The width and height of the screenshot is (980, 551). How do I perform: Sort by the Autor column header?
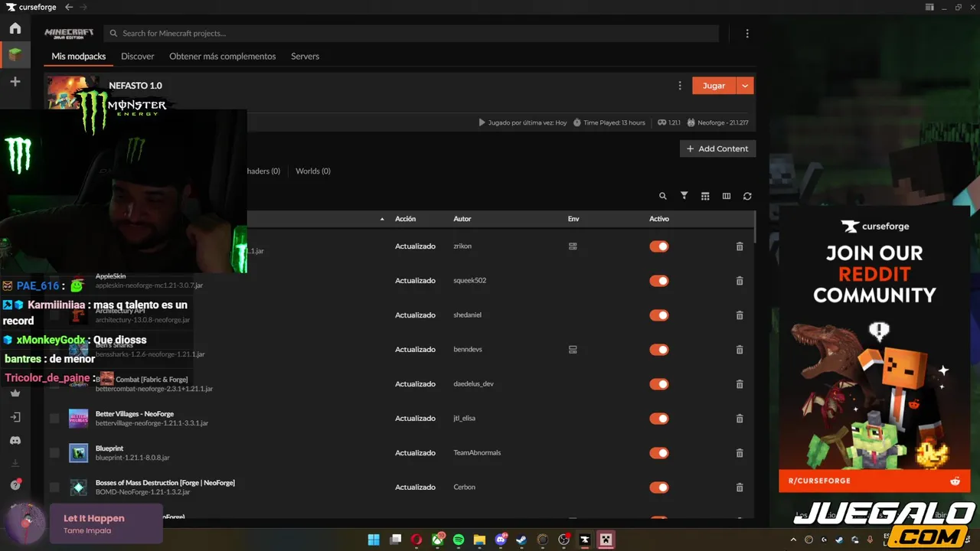462,219
